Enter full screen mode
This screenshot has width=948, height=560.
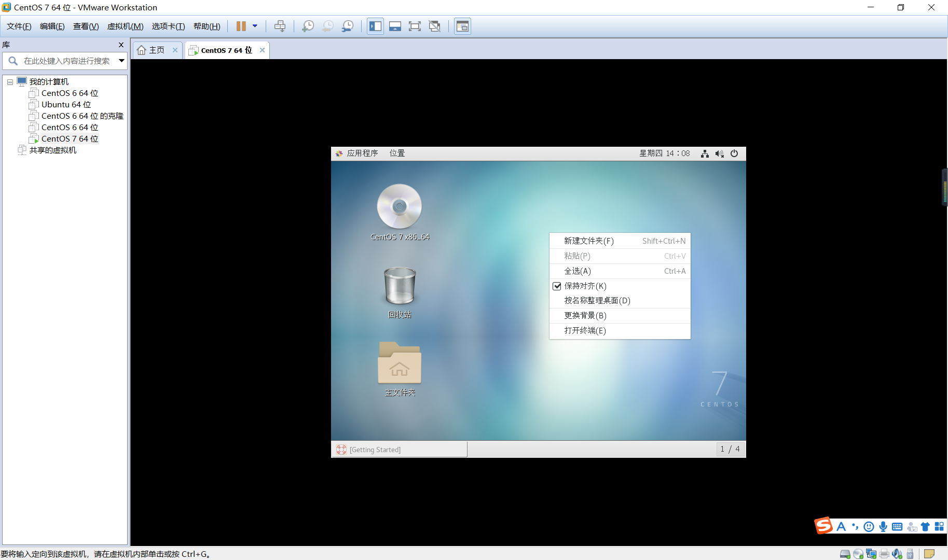pyautogui.click(x=415, y=26)
